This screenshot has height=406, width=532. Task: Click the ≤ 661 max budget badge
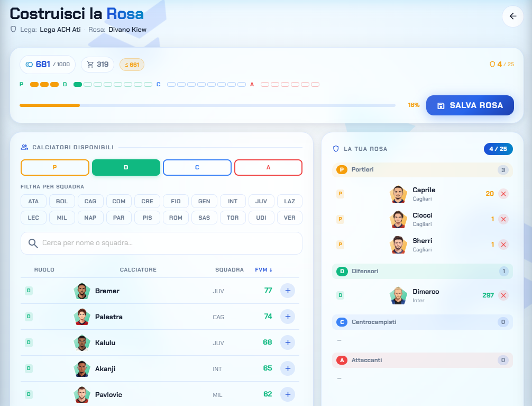pyautogui.click(x=132, y=65)
